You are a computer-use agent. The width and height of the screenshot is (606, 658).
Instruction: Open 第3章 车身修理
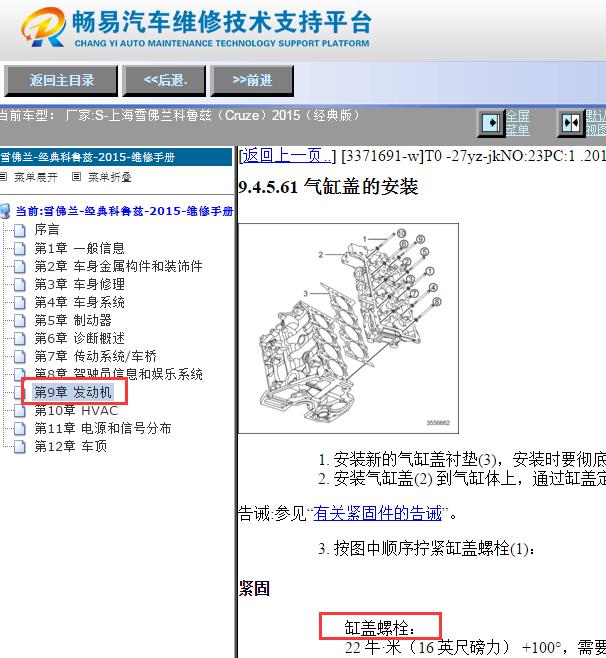[79, 284]
